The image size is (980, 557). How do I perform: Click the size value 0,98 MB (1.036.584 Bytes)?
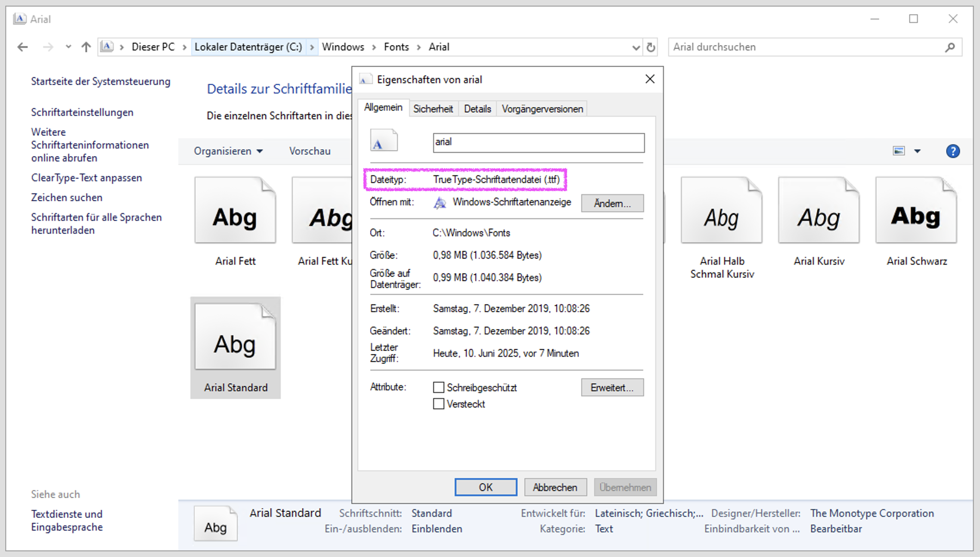(487, 255)
